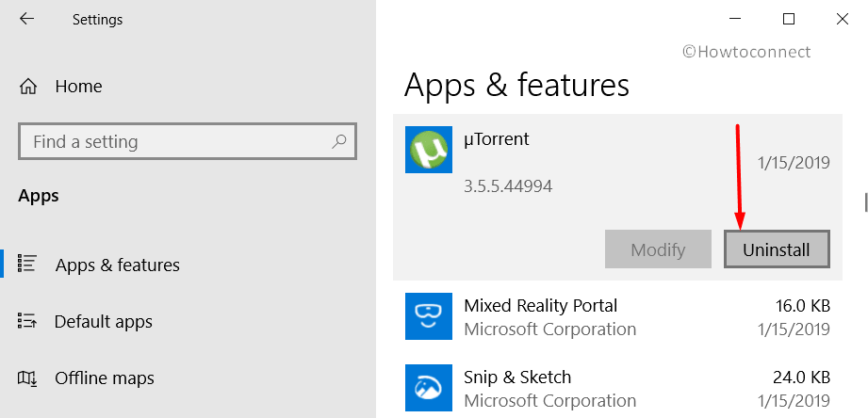Click the Home house icon
The height and width of the screenshot is (418, 868).
coord(28,87)
